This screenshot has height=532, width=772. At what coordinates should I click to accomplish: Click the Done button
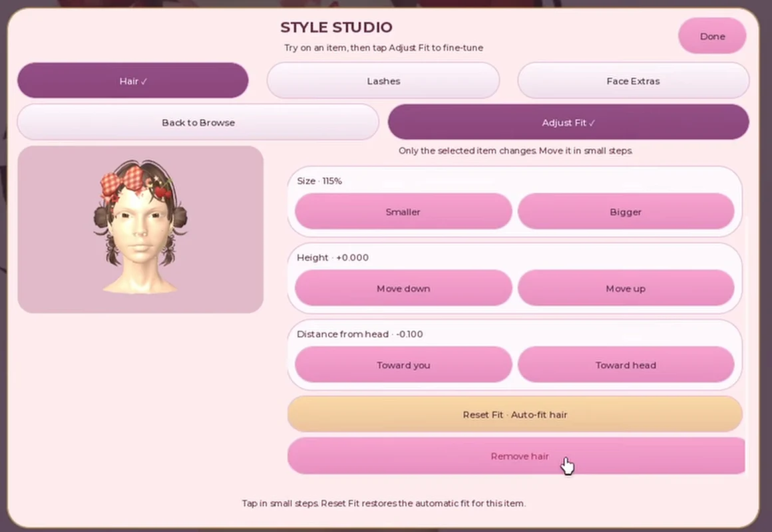[712, 36]
